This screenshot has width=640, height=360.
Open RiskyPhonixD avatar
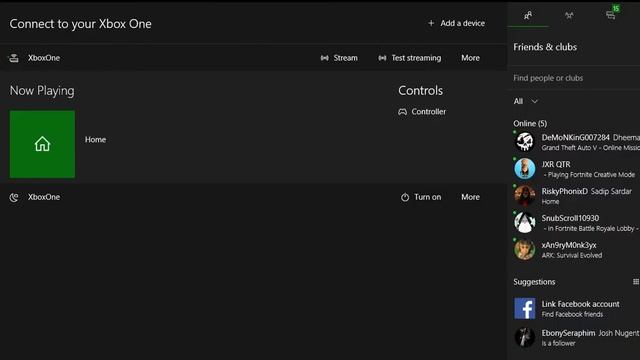[x=524, y=196]
